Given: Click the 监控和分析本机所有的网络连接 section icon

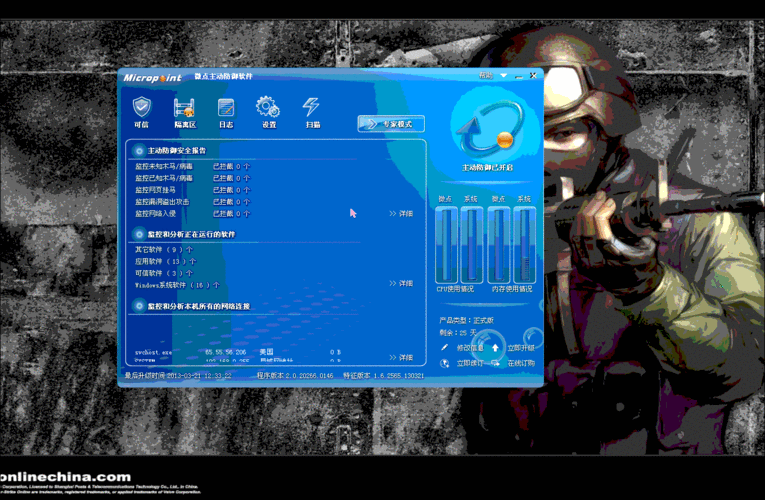Looking at the screenshot, I should coord(139,306).
